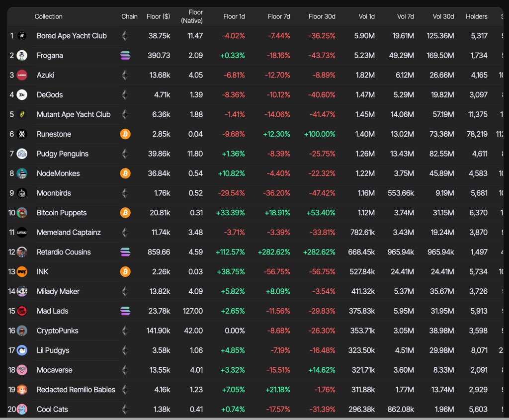Screen dimensions: 509x420
Task: Click the Redacted Remilio Babies avatar
Action: [22, 390]
